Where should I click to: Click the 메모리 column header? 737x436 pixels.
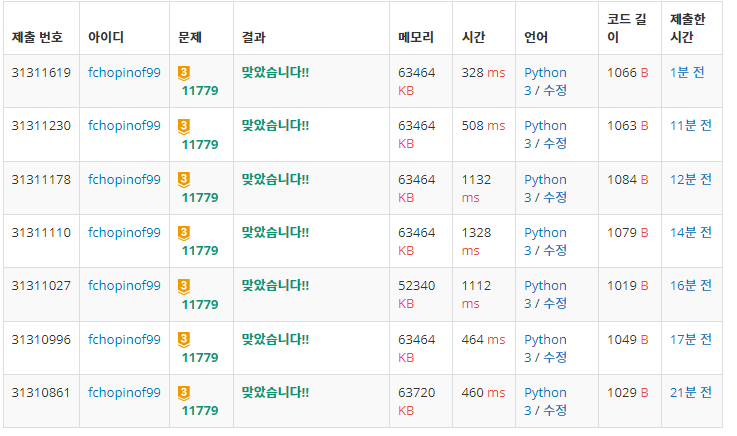tap(416, 37)
